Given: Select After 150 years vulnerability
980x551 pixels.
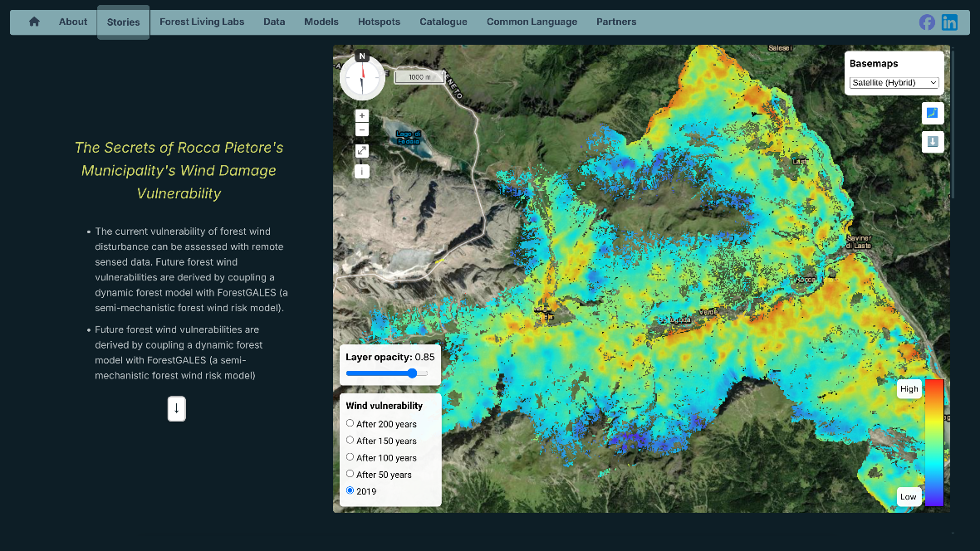Looking at the screenshot, I should tap(350, 441).
